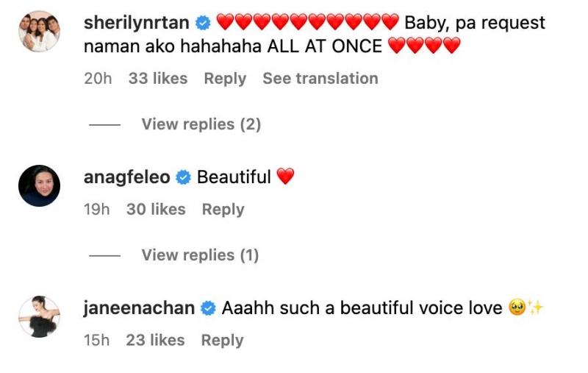The image size is (588, 373).
Task: Click the 15h comment timestamp
Action: point(96,341)
